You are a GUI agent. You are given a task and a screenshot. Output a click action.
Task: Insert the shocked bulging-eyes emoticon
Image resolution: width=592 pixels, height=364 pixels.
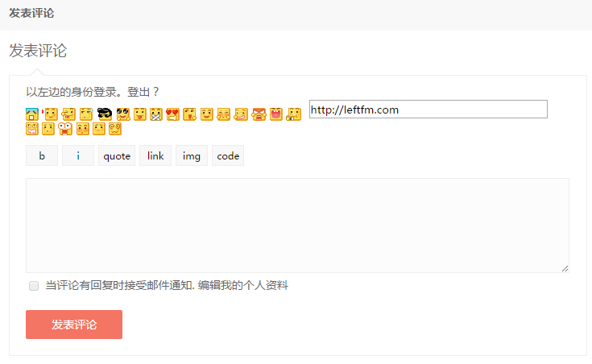pos(65,129)
